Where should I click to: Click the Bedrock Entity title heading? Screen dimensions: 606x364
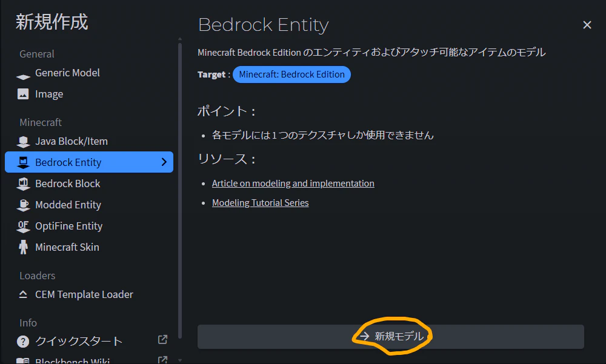tap(263, 25)
